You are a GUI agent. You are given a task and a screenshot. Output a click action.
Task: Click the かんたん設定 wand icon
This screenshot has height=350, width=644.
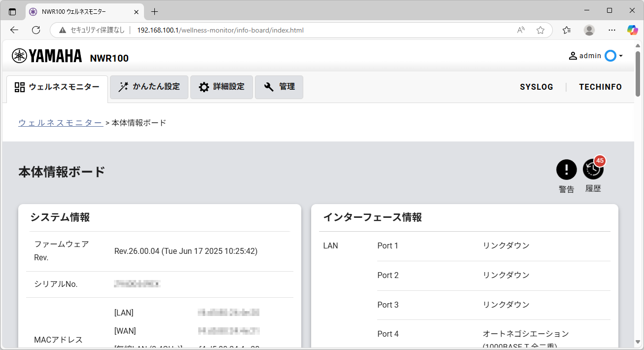(123, 87)
